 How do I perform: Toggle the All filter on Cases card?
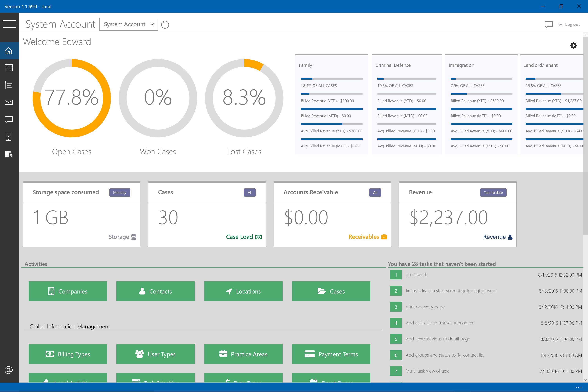click(x=250, y=192)
